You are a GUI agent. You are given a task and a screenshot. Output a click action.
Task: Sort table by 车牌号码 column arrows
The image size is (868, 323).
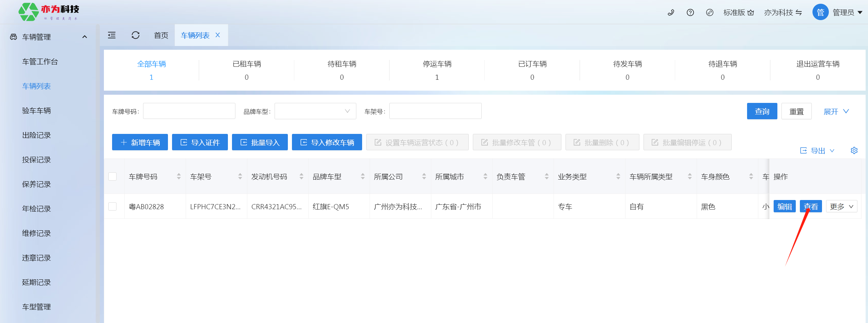point(179,176)
